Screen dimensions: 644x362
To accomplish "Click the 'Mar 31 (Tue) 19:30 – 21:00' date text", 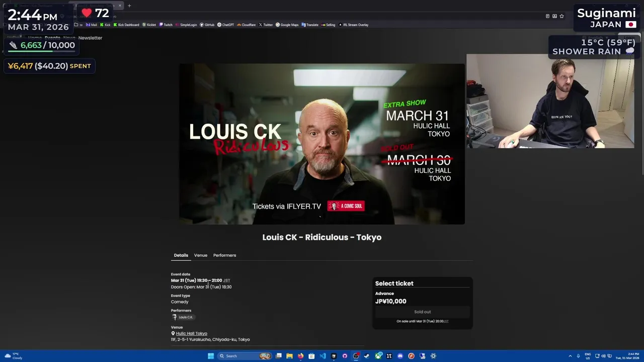I will click(196, 280).
